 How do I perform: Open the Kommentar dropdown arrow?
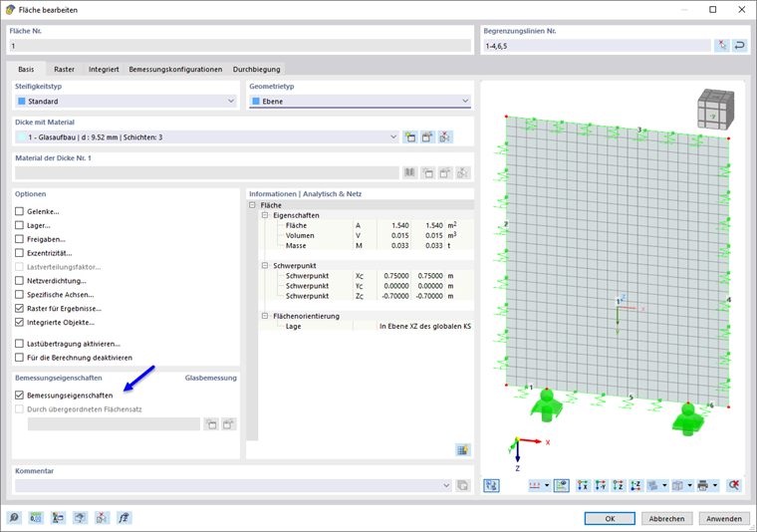point(446,485)
